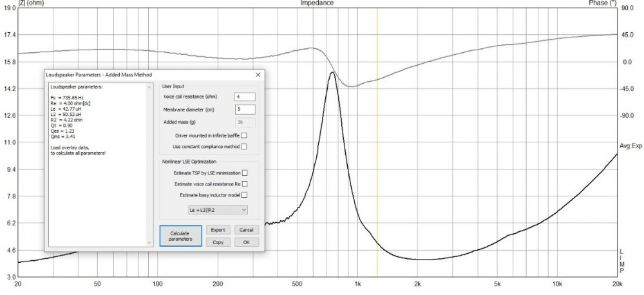The width and height of the screenshot is (644, 295).
Task: Toggle Estimate lossy inductor model checkbox
Action: pyautogui.click(x=245, y=195)
